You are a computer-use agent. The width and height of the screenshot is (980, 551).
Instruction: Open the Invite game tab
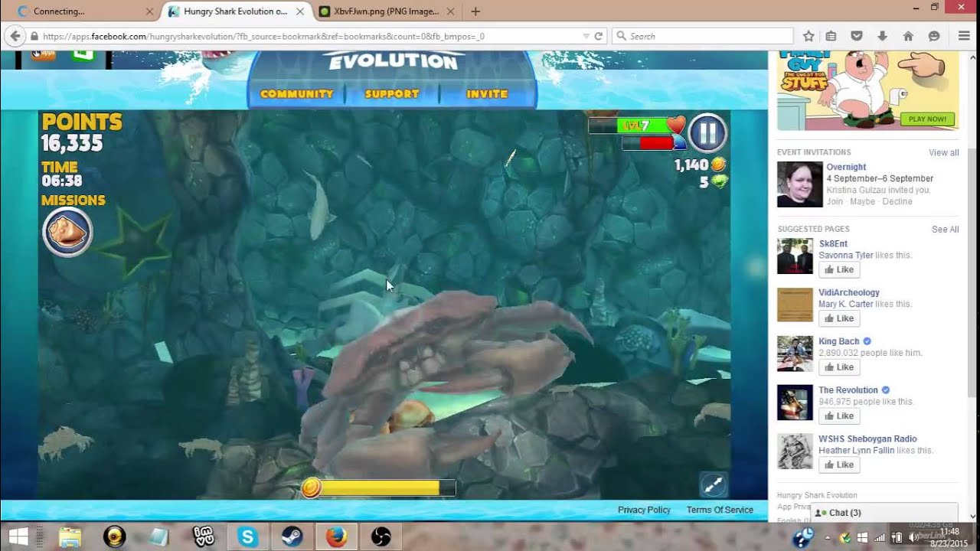coord(487,94)
